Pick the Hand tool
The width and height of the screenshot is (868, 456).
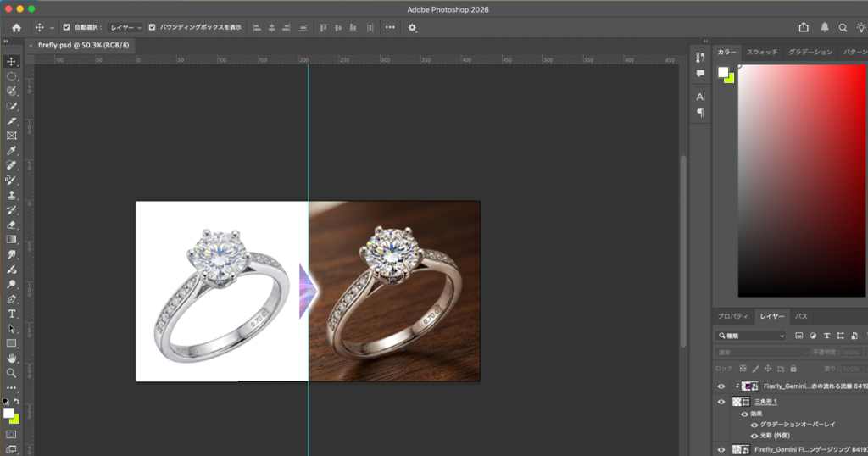(12, 359)
